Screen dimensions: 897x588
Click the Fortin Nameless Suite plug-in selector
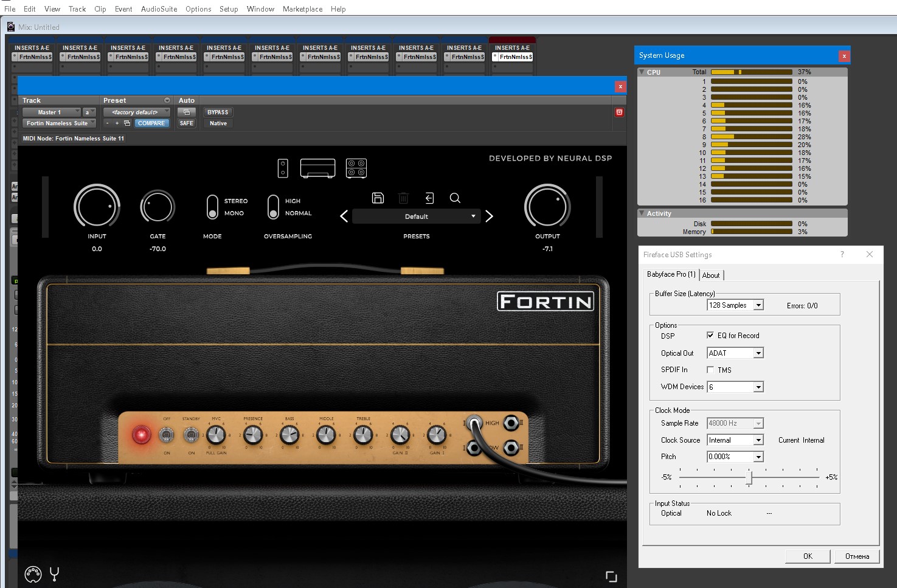(60, 123)
